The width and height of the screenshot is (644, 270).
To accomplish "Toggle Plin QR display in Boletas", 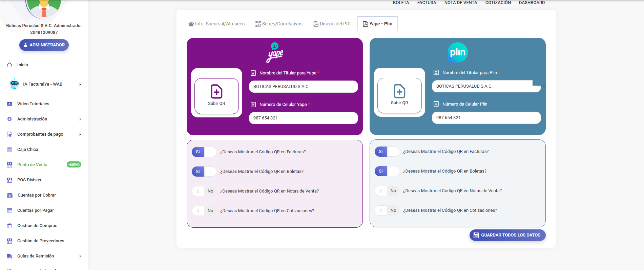I will pyautogui.click(x=387, y=171).
